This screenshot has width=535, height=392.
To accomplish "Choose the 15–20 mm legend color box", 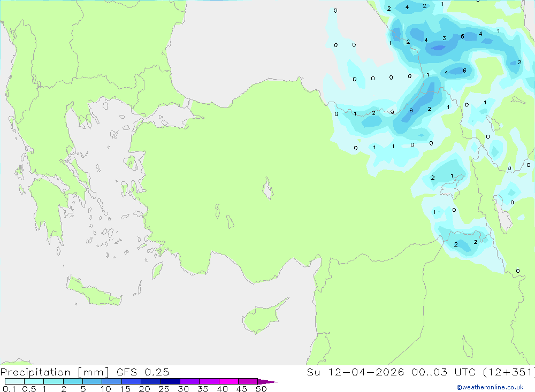I will tap(131, 381).
